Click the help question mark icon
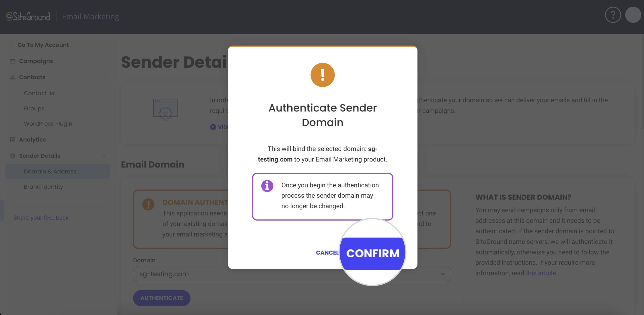Image resolution: width=644 pixels, height=315 pixels. [613, 15]
